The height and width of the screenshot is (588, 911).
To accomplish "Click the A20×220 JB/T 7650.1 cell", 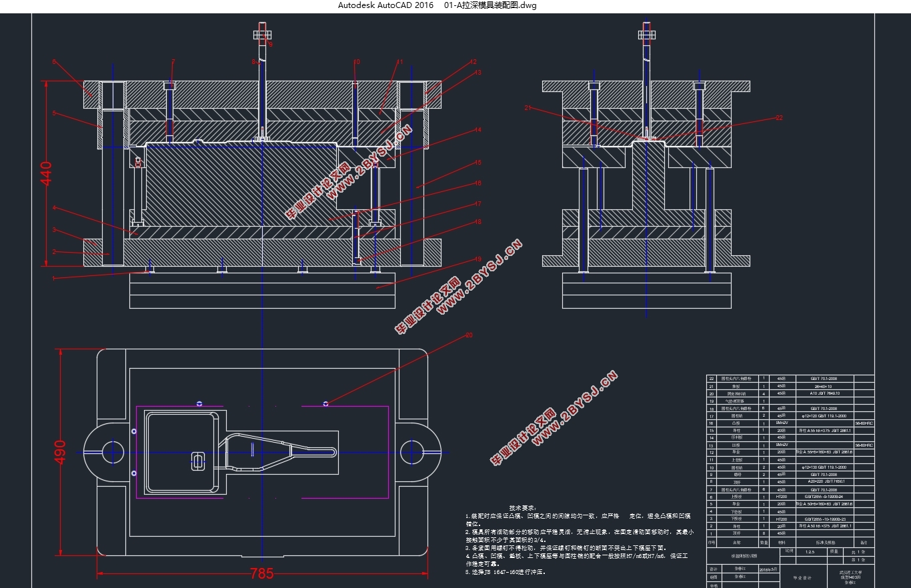I will coord(826,481).
